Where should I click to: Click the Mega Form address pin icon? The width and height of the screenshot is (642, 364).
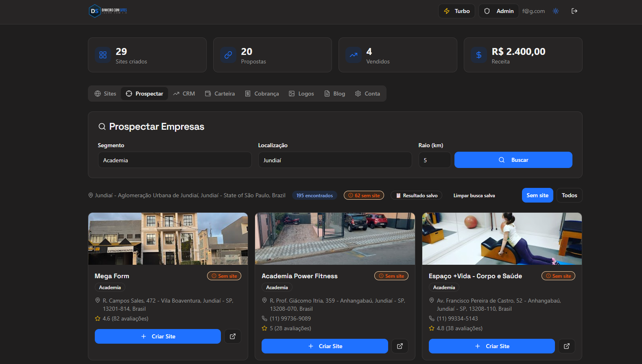click(x=98, y=301)
